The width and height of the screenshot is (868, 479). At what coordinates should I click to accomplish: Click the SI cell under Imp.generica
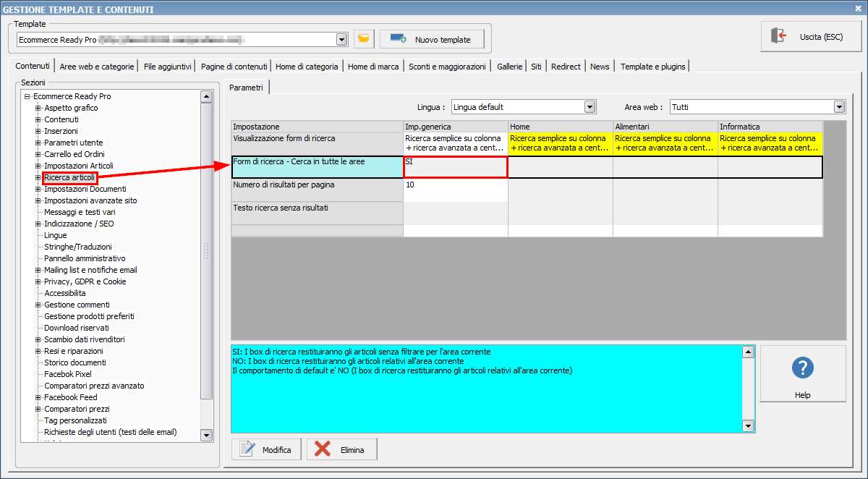tap(456, 167)
